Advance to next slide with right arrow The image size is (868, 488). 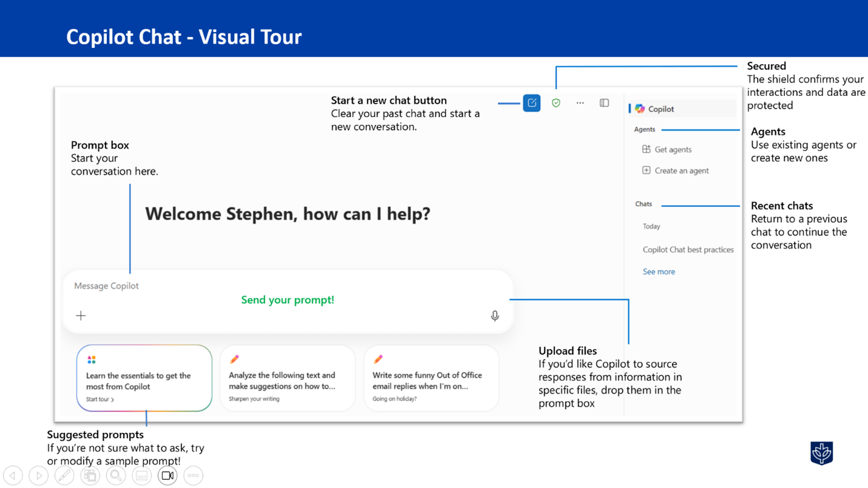[x=38, y=476]
